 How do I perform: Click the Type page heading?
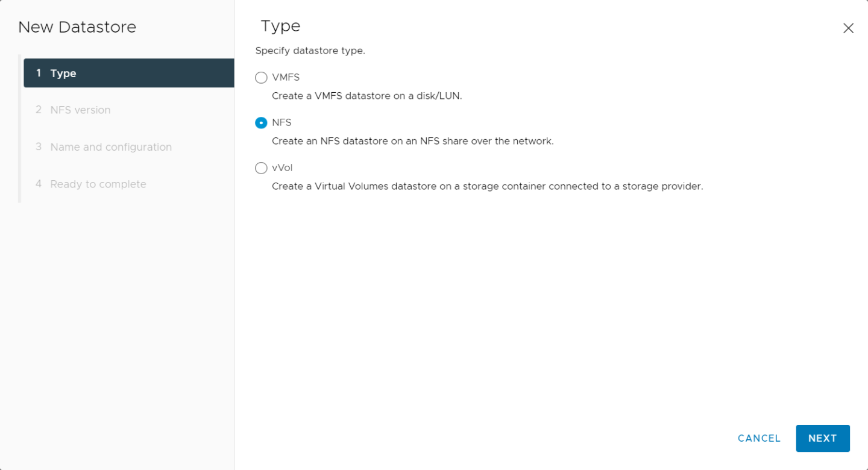click(280, 25)
